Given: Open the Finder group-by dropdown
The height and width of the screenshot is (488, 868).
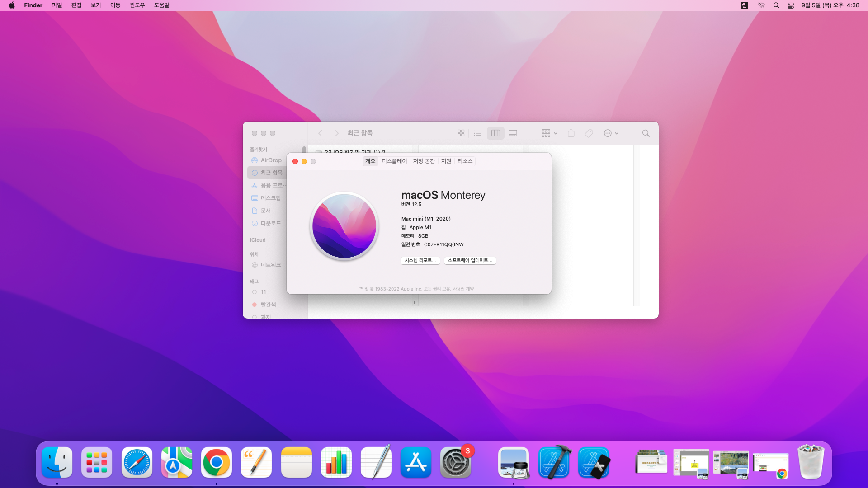Looking at the screenshot, I should [x=549, y=133].
